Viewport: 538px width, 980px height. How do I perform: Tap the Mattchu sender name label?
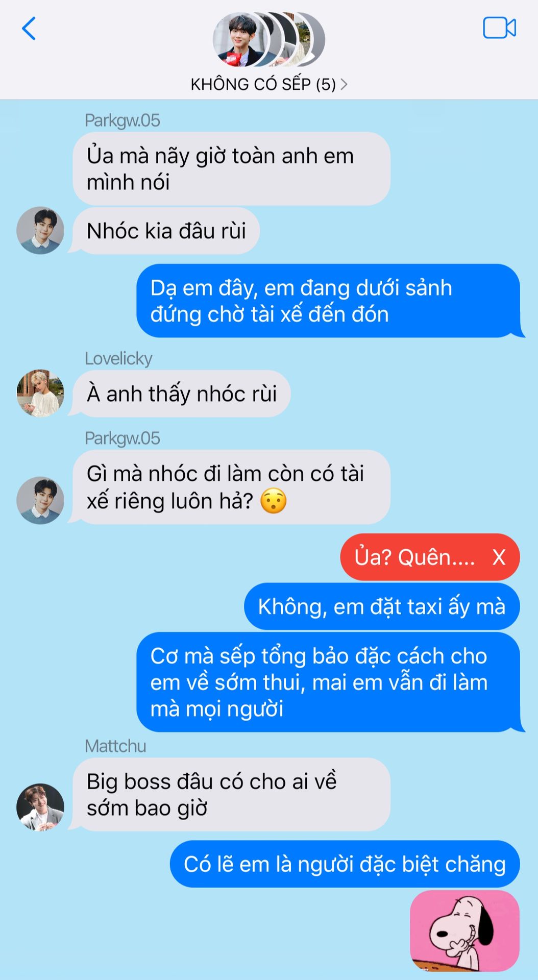click(x=115, y=746)
